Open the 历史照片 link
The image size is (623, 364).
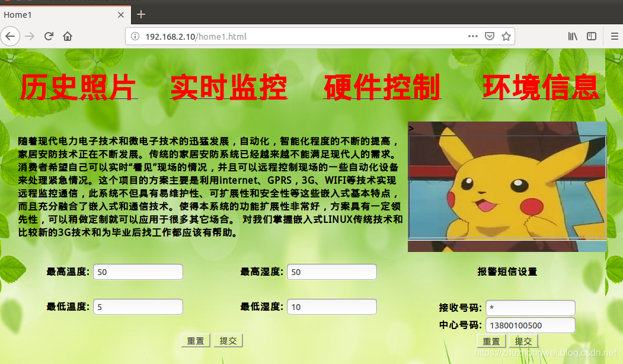click(x=78, y=87)
